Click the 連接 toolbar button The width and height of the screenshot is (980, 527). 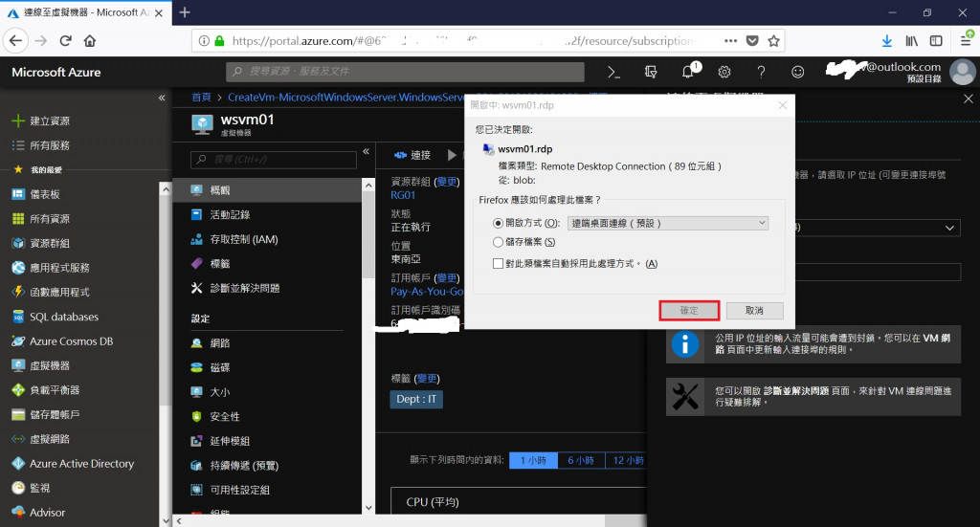[x=412, y=155]
